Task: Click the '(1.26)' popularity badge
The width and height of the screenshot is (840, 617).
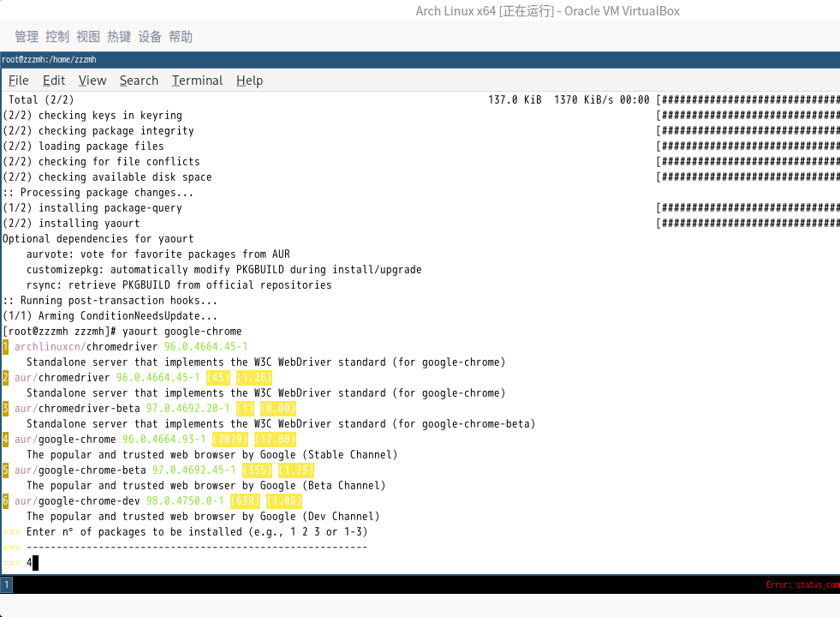Action: [x=254, y=378]
